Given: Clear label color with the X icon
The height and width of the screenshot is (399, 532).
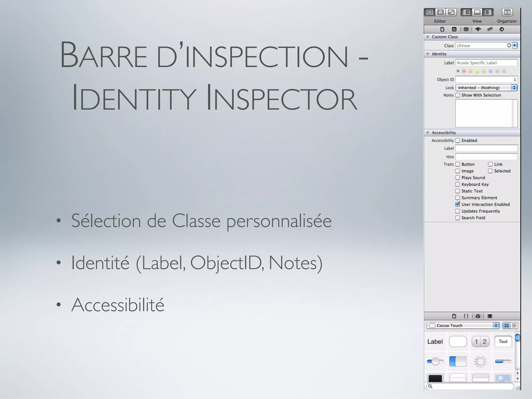Looking at the screenshot, I should click(x=458, y=71).
